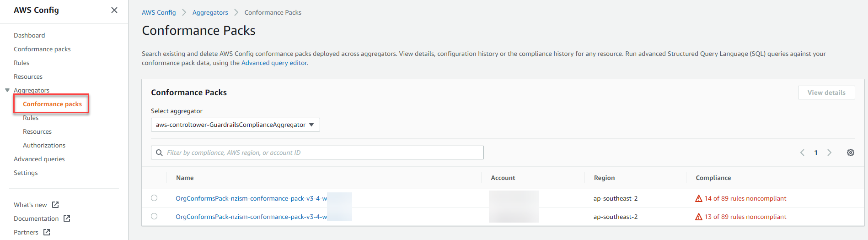Select the first conformance pack radio button

(154, 198)
